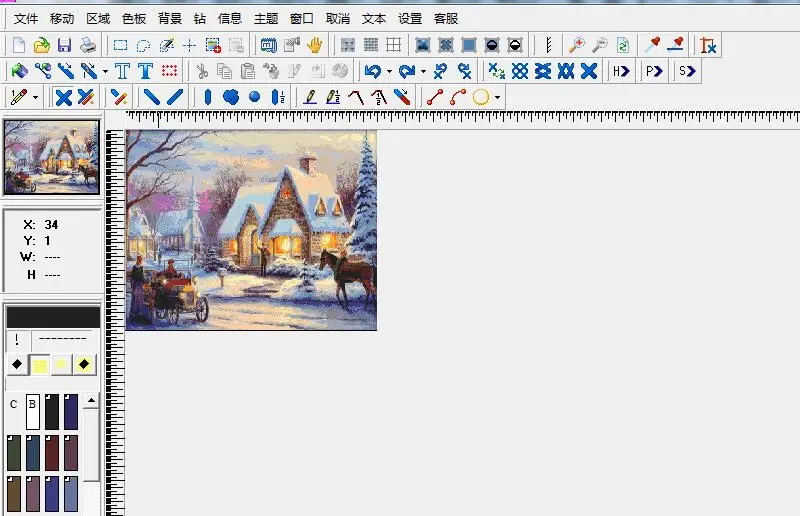Open the 移动 menu

(62, 19)
